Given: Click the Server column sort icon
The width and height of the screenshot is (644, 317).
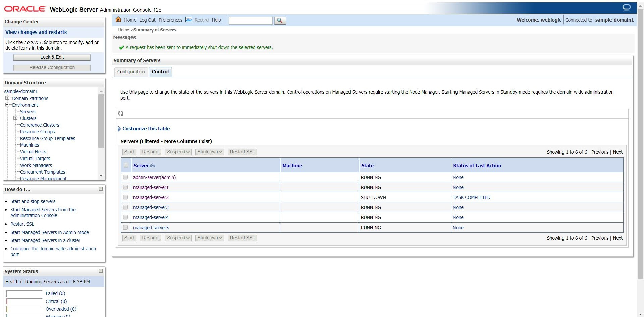Looking at the screenshot, I should point(153,165).
